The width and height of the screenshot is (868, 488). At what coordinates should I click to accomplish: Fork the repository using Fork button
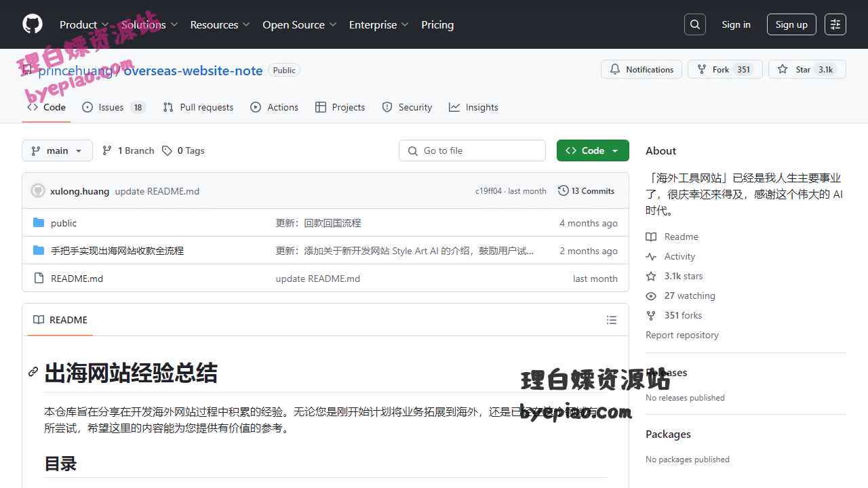[x=725, y=69]
